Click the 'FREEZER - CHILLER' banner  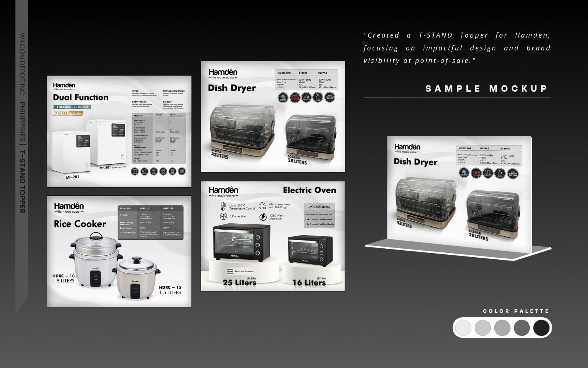[x=72, y=107]
